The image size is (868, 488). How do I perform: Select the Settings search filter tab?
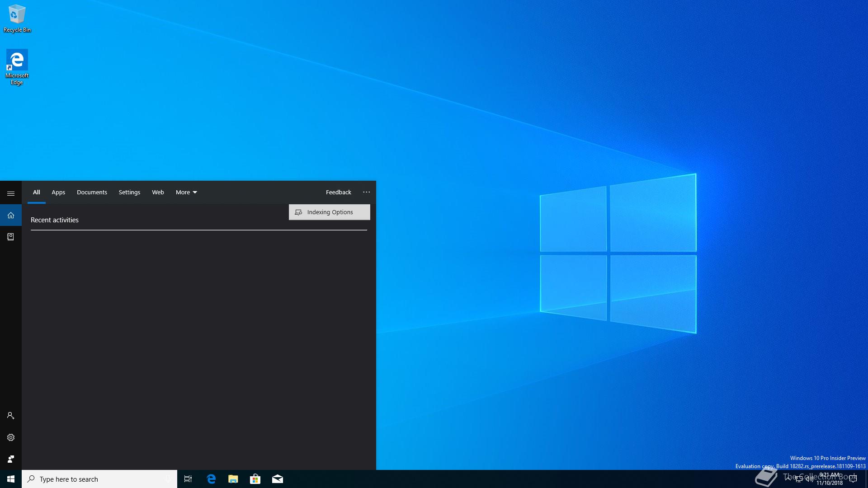(129, 192)
